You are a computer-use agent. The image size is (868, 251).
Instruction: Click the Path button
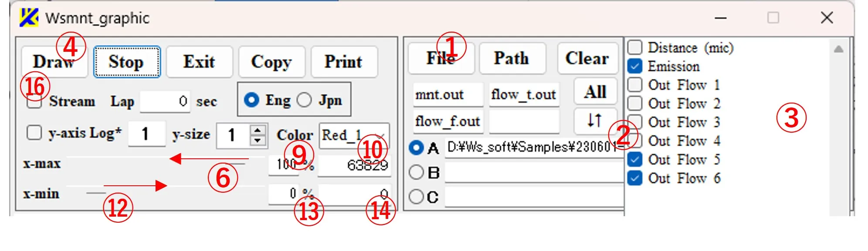coord(512,58)
